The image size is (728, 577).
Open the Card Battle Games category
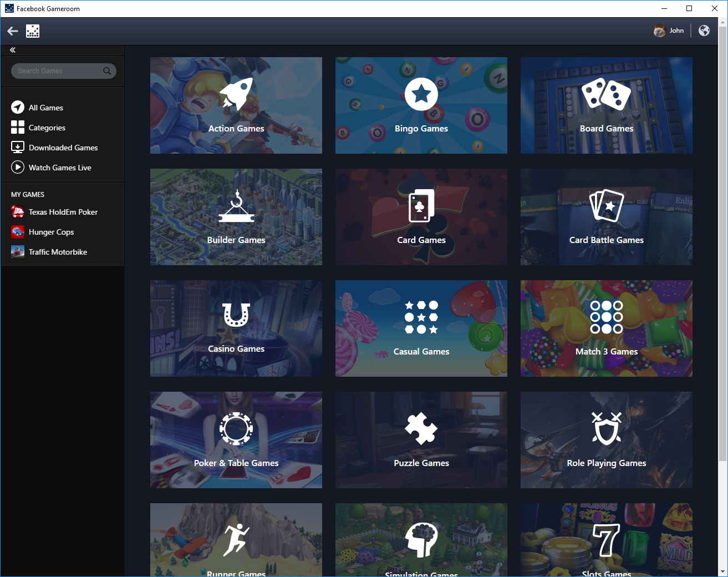click(606, 216)
